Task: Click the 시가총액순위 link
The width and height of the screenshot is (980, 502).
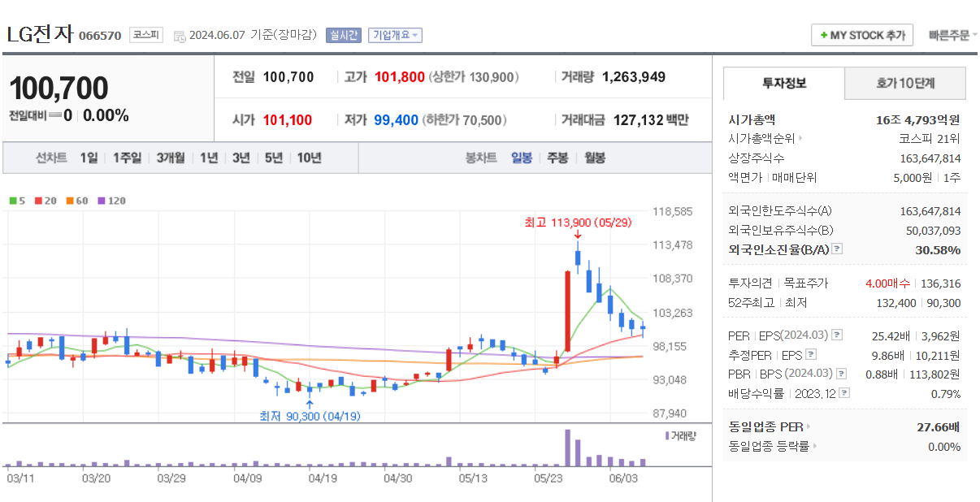Action: pos(761,139)
